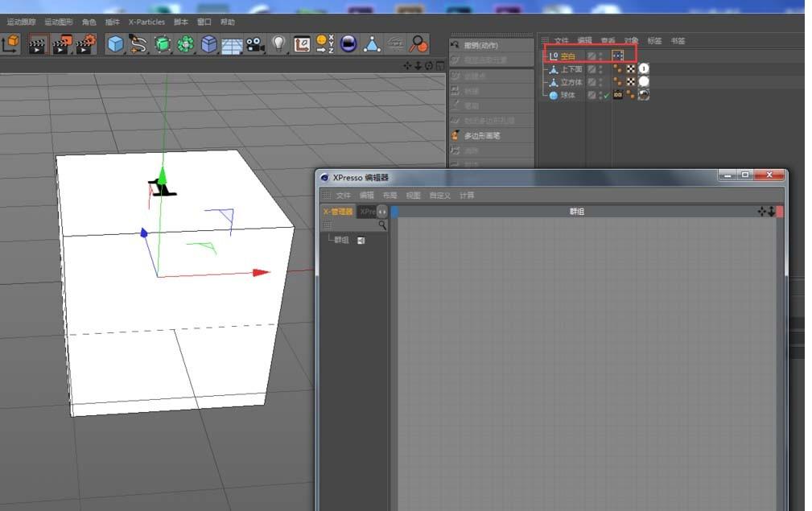Toggle the green enable checkmark on 球体
The image size is (812, 511).
click(x=606, y=95)
